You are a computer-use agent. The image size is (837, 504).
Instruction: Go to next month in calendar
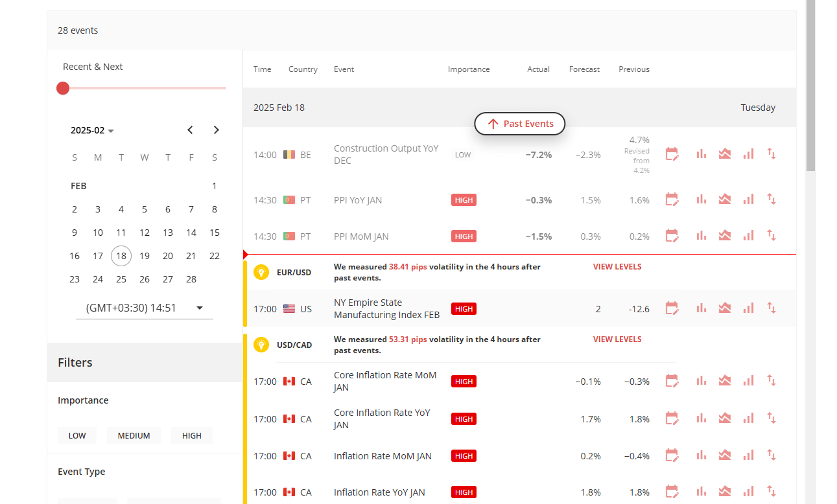click(217, 130)
